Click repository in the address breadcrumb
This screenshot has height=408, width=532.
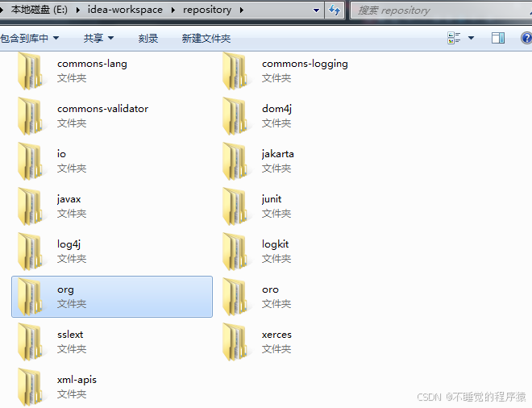click(207, 10)
